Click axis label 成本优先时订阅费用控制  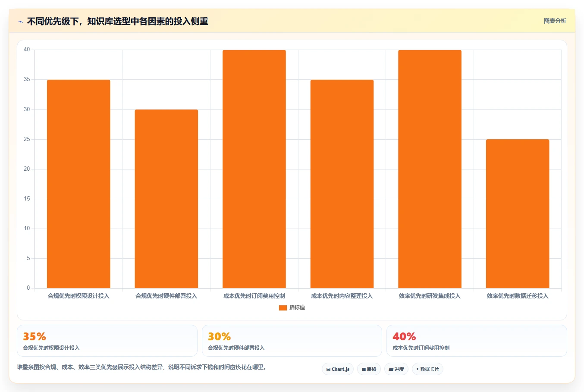coord(254,296)
